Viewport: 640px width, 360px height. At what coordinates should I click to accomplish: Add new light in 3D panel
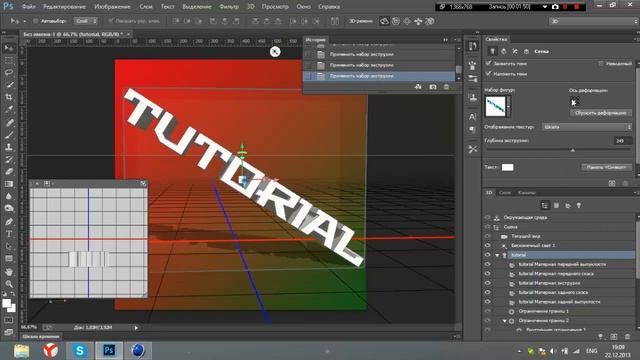(600, 336)
